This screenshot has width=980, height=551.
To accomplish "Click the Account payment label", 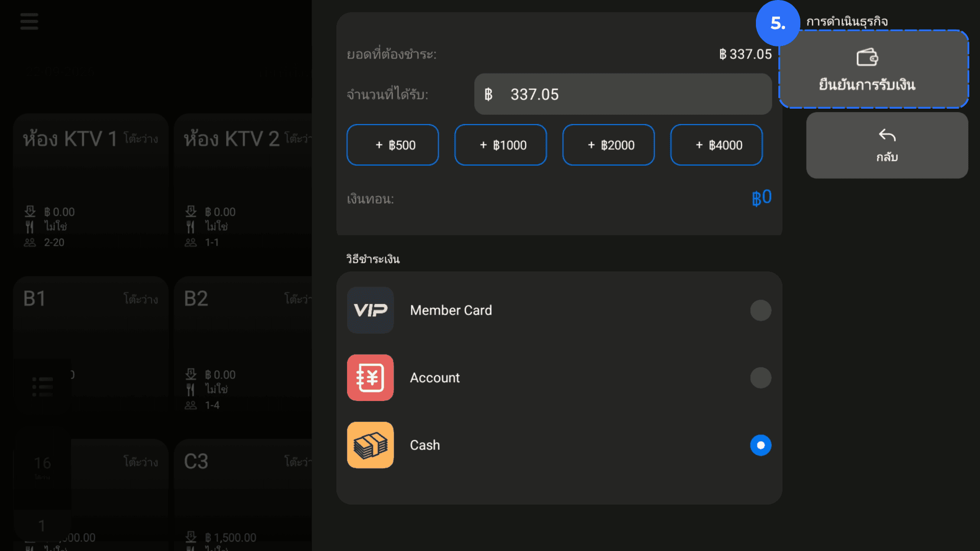I will [434, 378].
